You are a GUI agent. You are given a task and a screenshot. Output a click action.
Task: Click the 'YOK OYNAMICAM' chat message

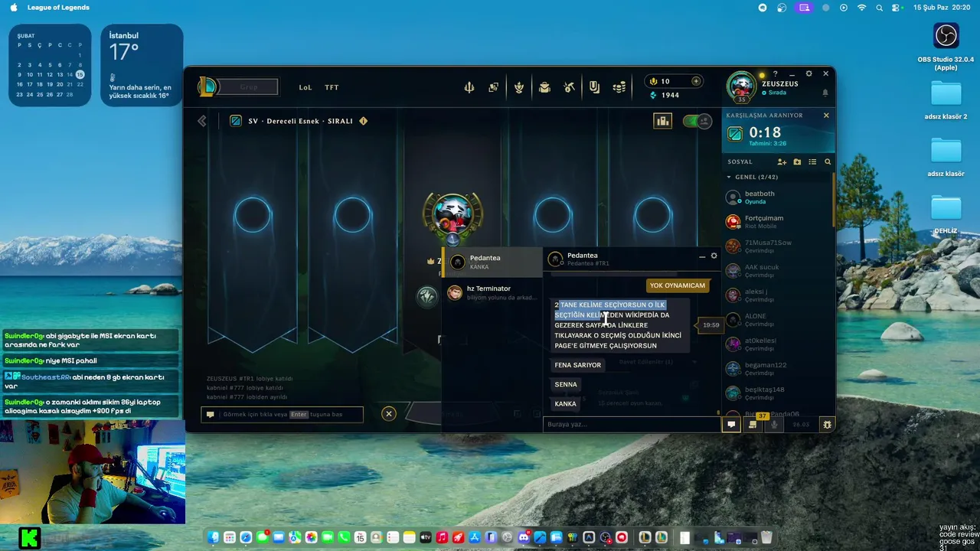[x=678, y=285]
